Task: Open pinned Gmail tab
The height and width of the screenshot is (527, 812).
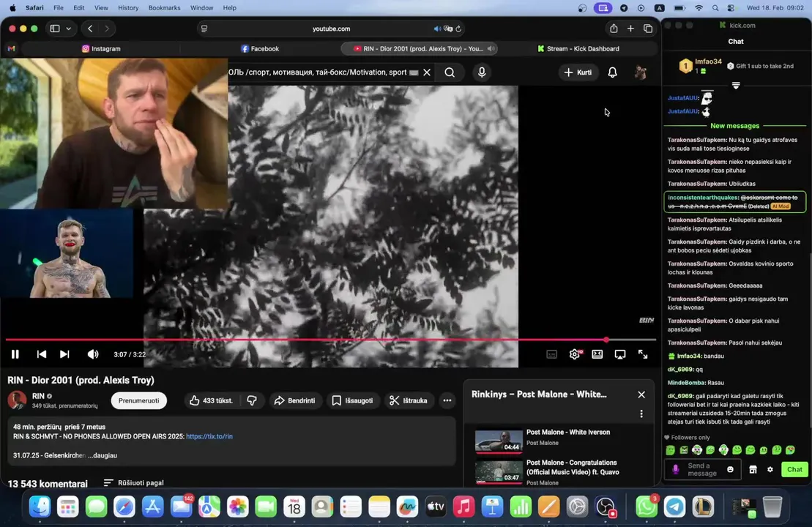Action: [12, 48]
